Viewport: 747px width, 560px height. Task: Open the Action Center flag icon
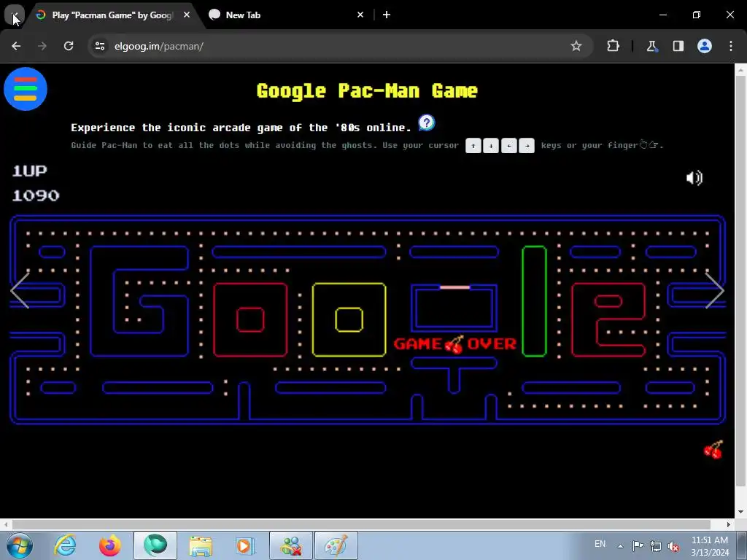(638, 546)
